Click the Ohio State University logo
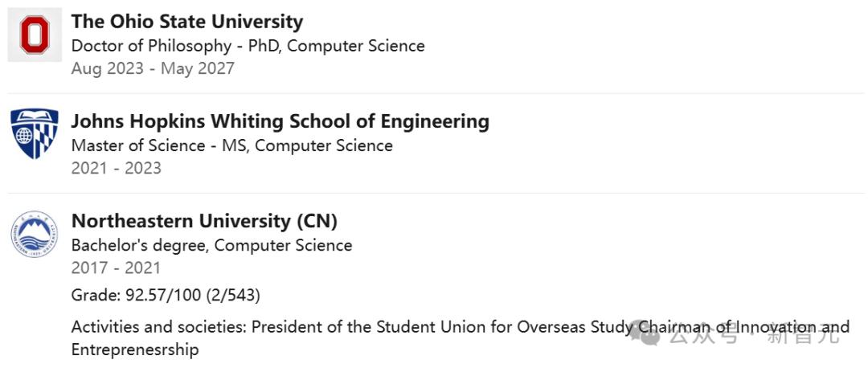The width and height of the screenshot is (868, 368). [35, 35]
